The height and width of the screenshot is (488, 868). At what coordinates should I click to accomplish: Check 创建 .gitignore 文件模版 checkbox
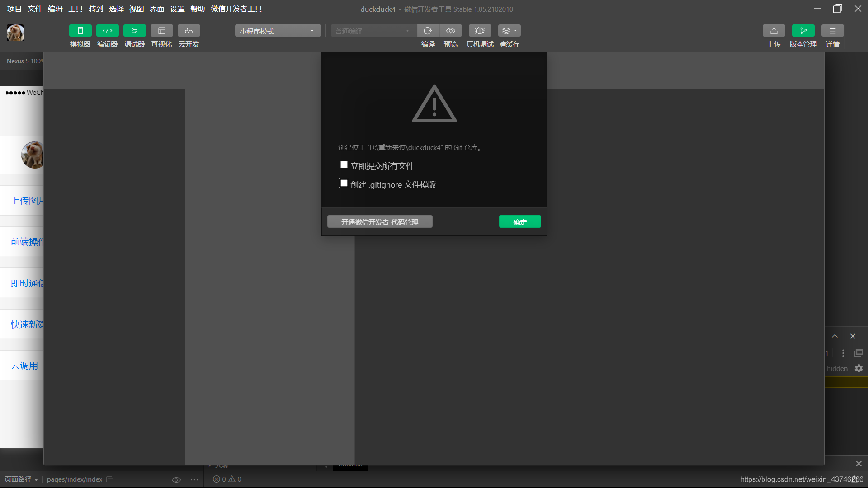coord(344,183)
